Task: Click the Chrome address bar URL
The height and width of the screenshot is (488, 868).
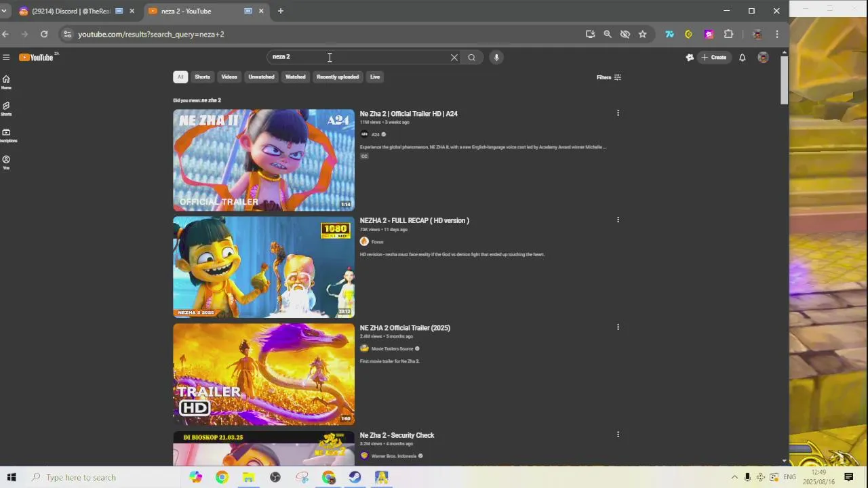Action: click(151, 34)
